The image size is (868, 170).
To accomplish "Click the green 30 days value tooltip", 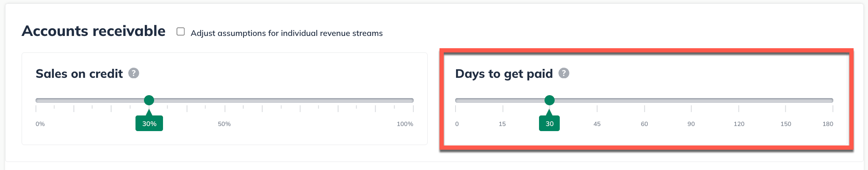I will coord(549,123).
